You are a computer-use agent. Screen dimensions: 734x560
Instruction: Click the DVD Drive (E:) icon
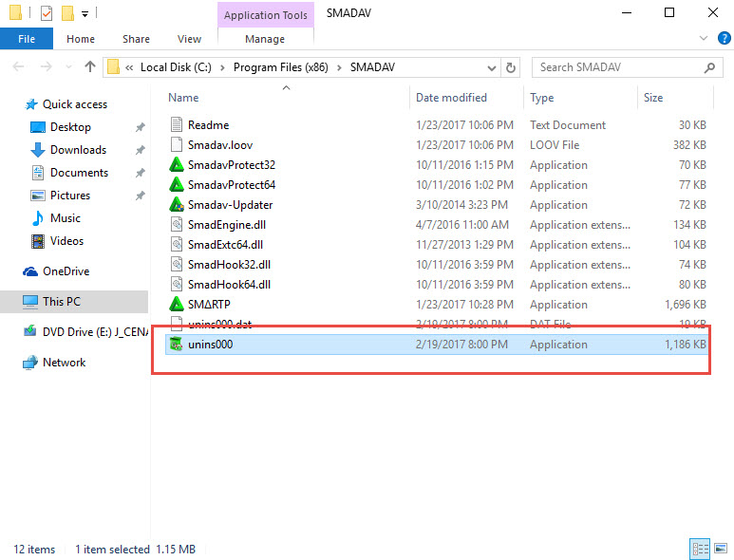point(30,331)
